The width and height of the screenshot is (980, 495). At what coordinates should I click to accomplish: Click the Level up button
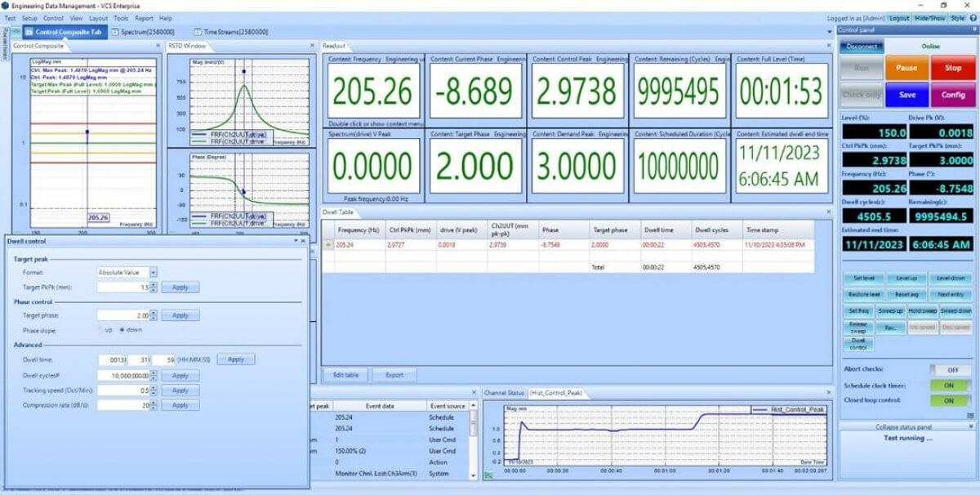tap(906, 279)
